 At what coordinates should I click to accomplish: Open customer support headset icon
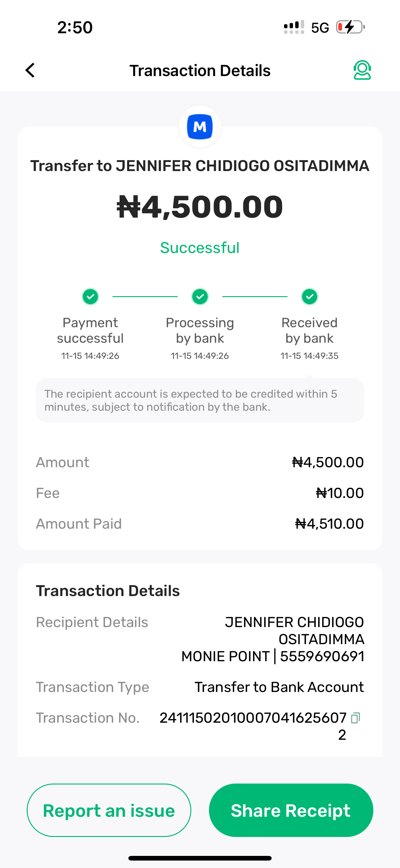362,70
